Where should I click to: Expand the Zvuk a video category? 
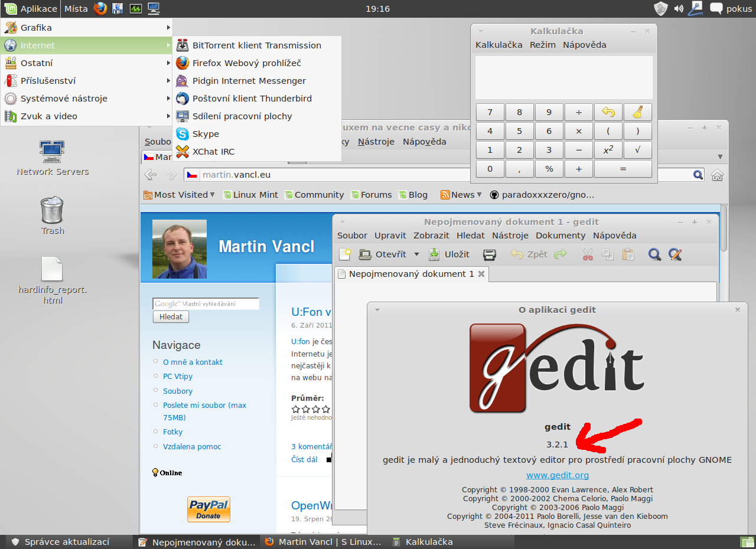(87, 116)
